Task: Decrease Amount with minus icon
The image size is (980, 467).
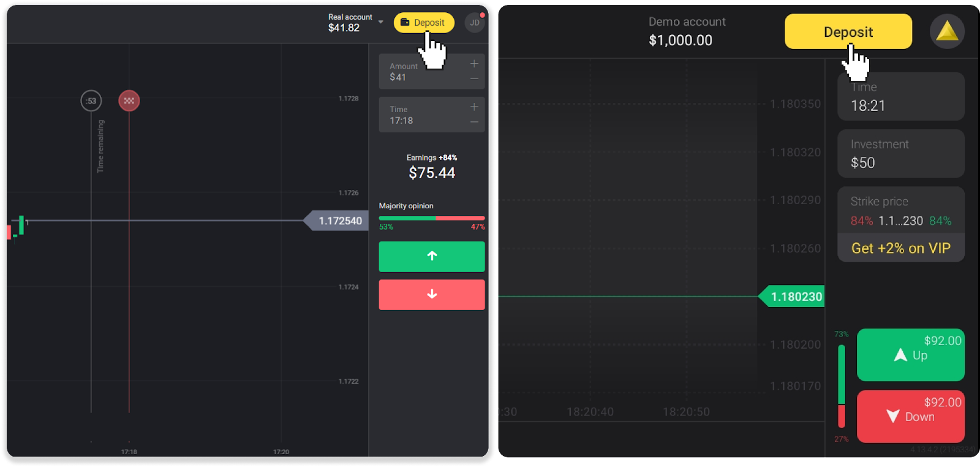Action: 474,79
